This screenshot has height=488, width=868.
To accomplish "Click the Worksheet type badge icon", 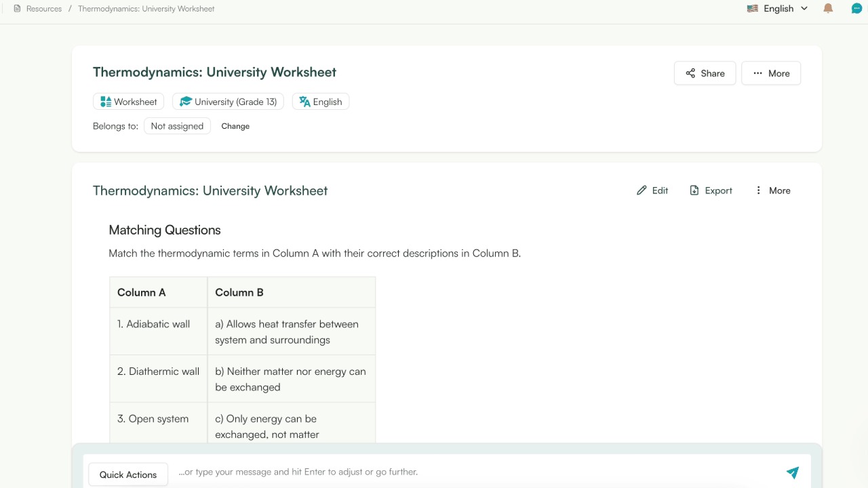I will coord(106,101).
